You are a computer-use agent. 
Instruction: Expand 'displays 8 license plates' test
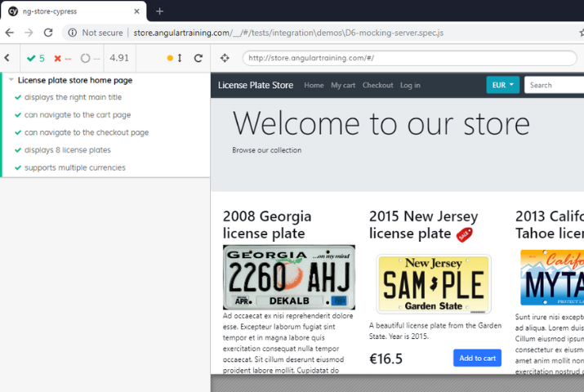point(67,150)
